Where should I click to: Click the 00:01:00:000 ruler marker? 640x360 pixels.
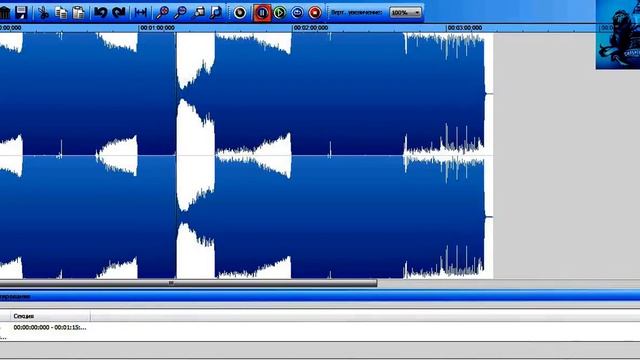157,28
